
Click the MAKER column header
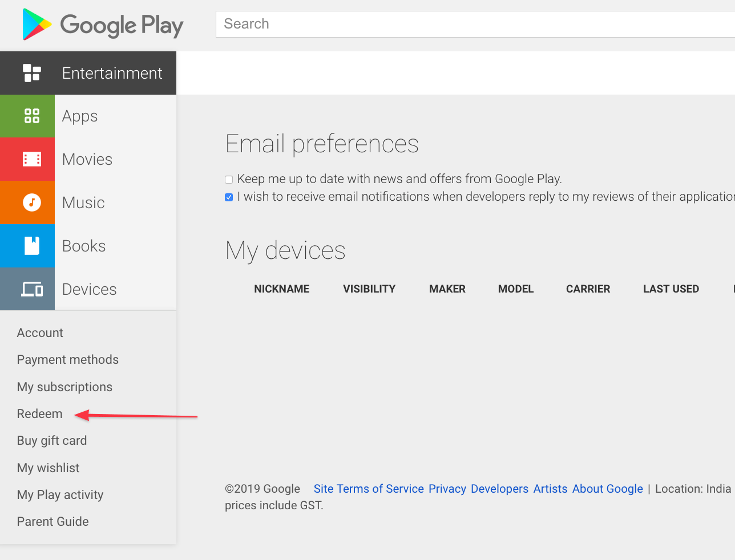(447, 289)
